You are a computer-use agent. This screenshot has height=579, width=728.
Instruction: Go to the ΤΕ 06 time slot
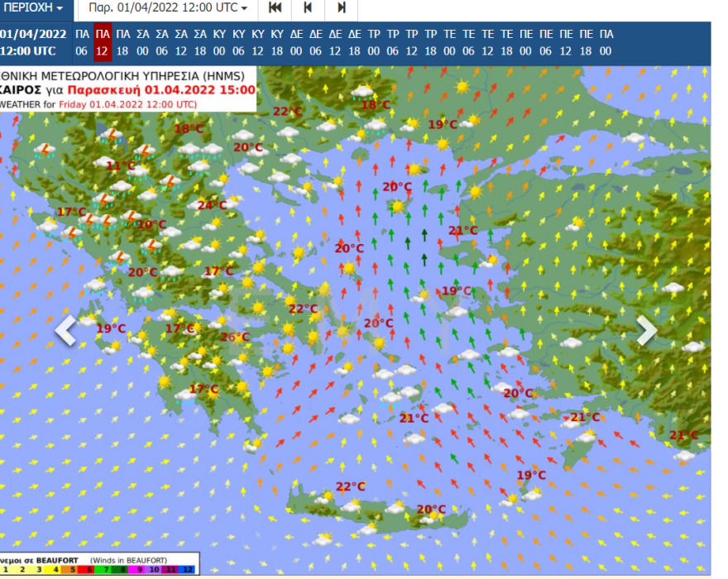click(x=468, y=42)
